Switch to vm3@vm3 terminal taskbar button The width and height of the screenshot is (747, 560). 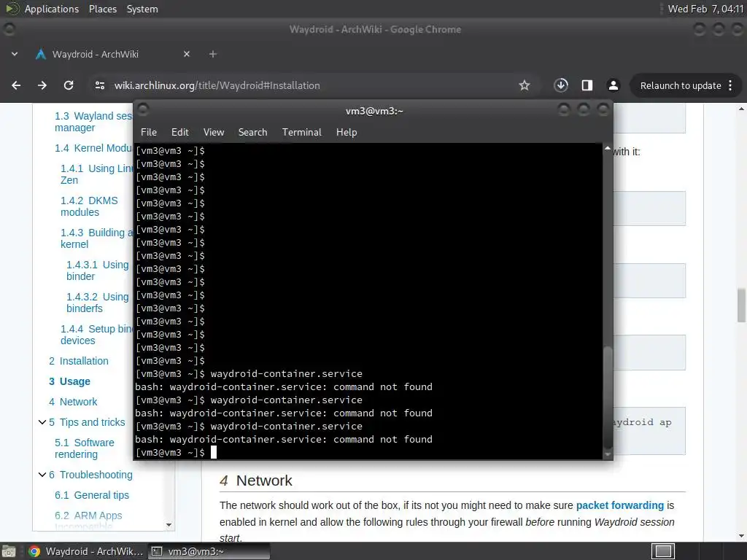tap(209, 551)
